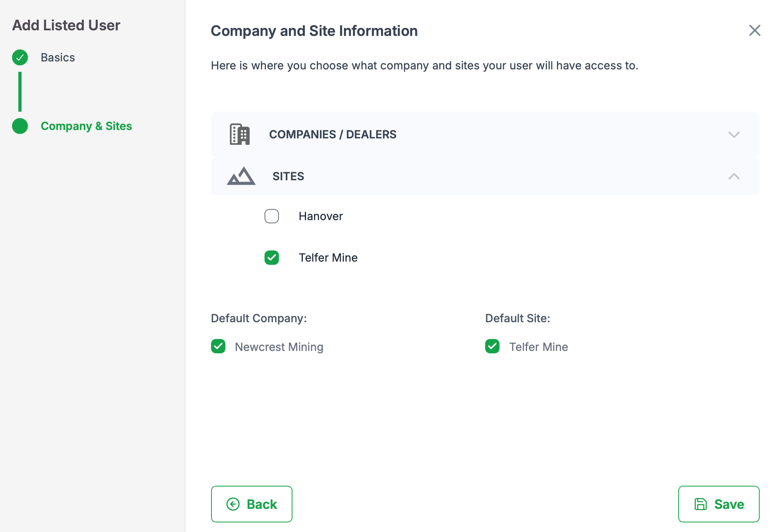The height and width of the screenshot is (532, 778).
Task: Check the Hanover site checkbox
Action: [272, 216]
